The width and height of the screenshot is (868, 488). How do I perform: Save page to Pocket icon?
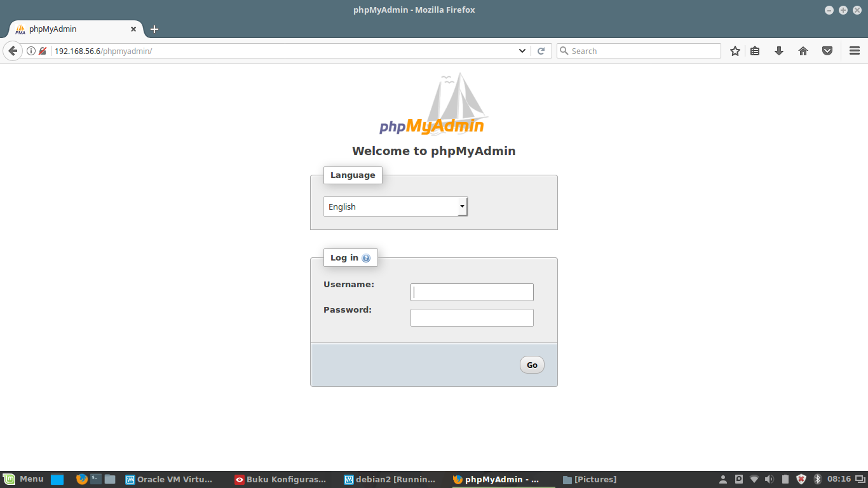(827, 51)
